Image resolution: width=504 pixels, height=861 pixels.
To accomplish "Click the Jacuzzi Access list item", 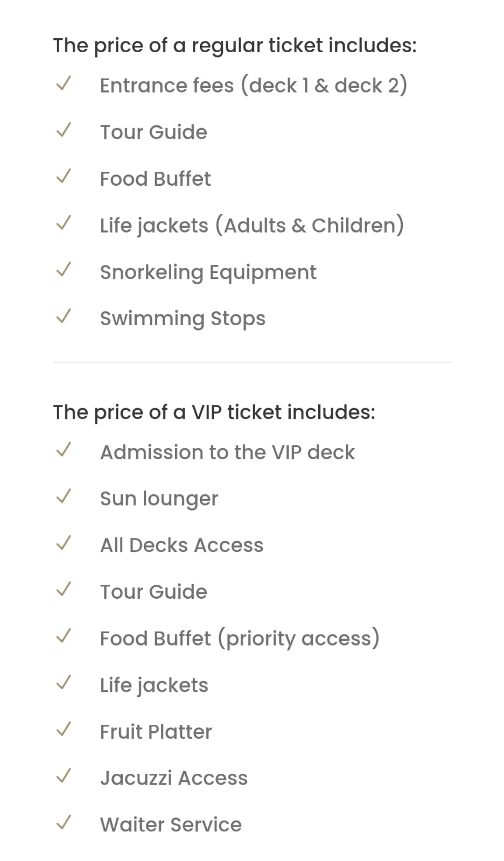I will (x=174, y=778).
